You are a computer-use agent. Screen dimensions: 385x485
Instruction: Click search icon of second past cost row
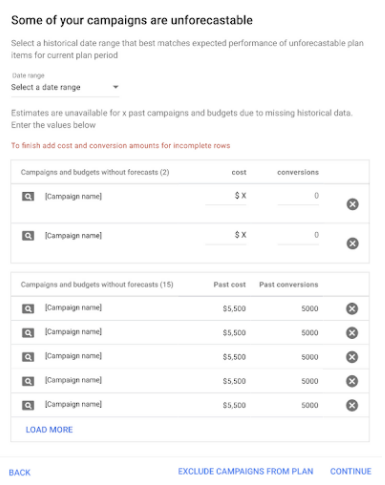[x=28, y=333]
